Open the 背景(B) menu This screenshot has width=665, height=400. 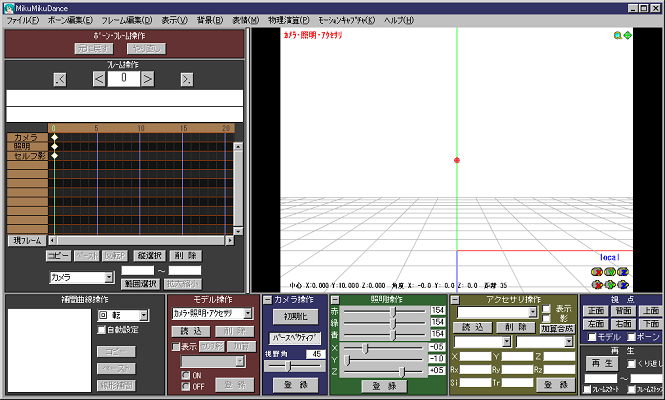click(x=210, y=20)
